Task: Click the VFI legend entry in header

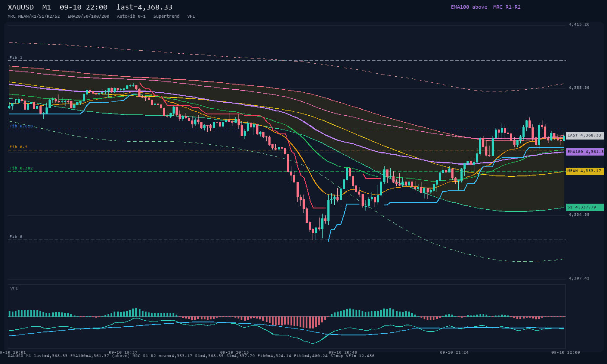Action: coord(191,16)
